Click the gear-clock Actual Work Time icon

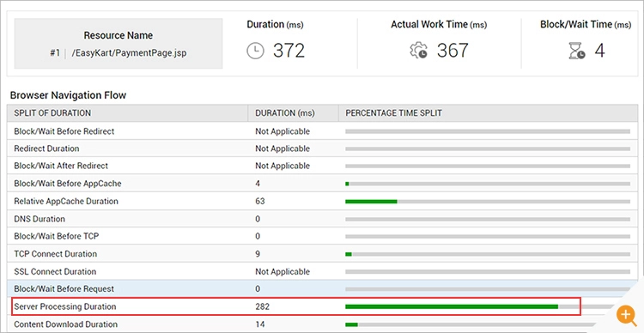tap(418, 51)
